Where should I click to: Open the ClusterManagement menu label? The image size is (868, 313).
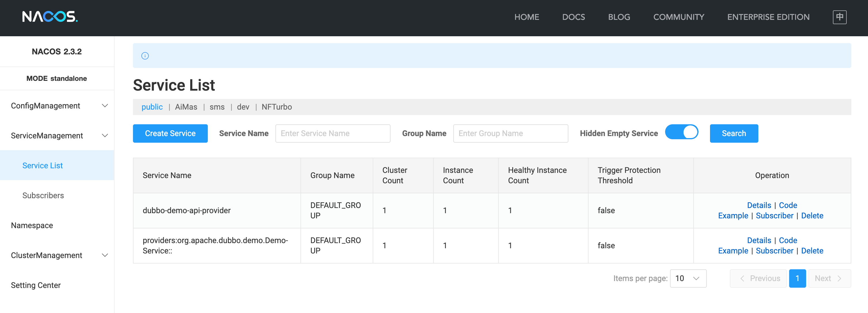click(x=47, y=255)
